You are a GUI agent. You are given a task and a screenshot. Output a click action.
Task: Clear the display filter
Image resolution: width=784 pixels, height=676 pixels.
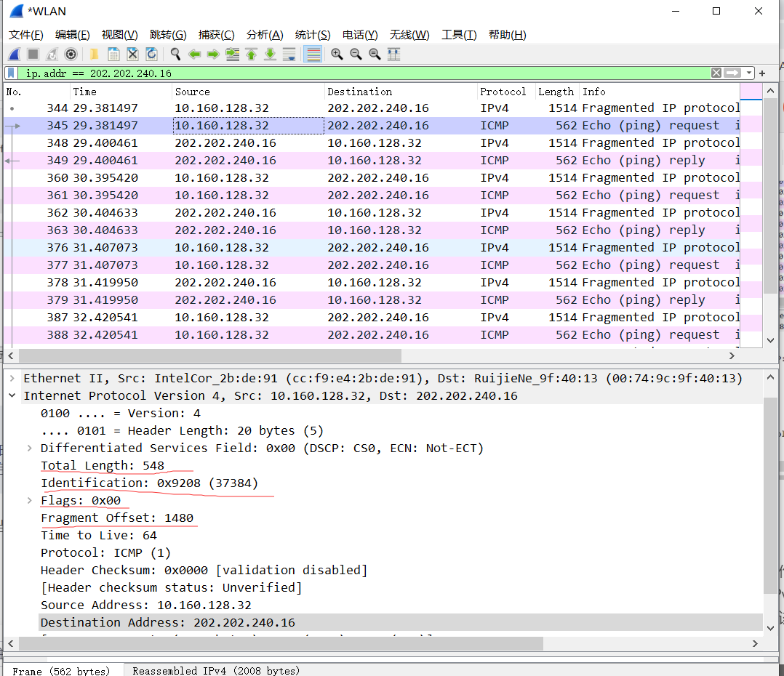(716, 73)
